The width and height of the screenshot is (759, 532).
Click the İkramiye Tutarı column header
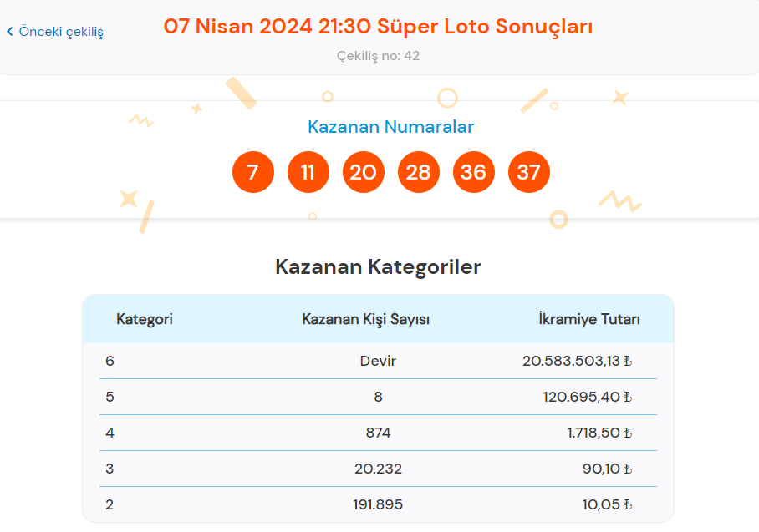[x=589, y=319]
